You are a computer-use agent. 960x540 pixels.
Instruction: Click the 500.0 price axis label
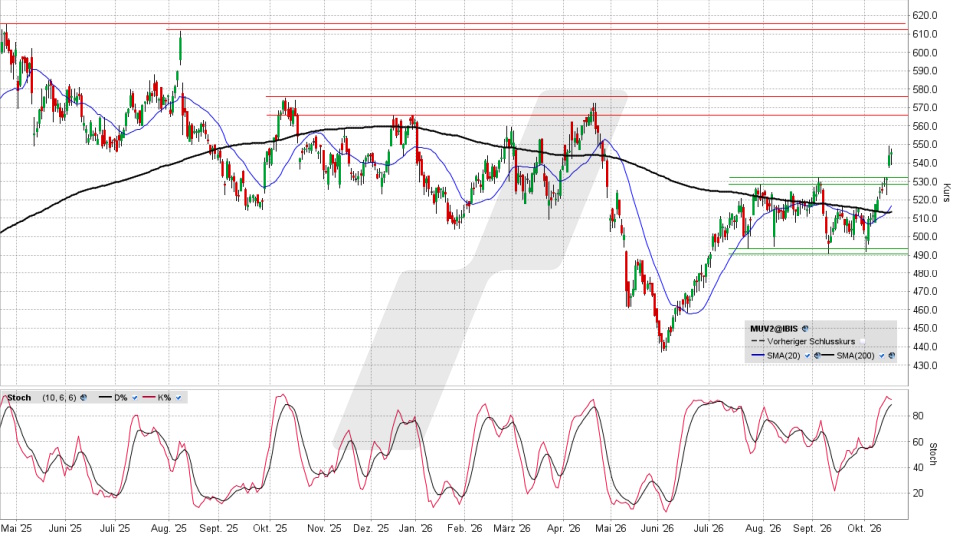[924, 236]
